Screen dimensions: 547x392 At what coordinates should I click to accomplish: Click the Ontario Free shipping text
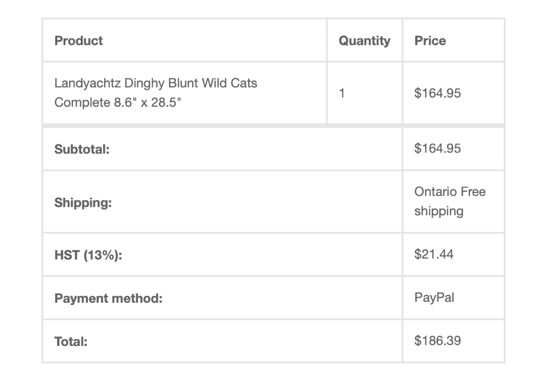[449, 202]
